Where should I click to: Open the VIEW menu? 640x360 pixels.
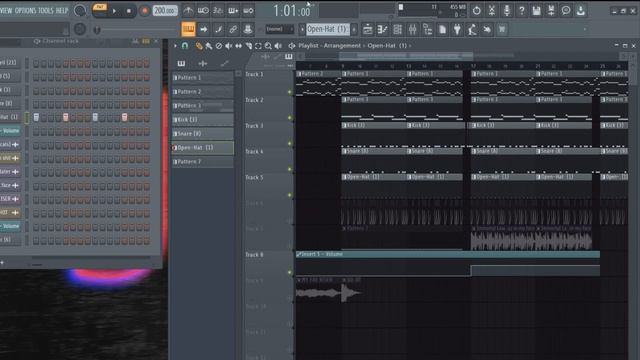click(6, 10)
